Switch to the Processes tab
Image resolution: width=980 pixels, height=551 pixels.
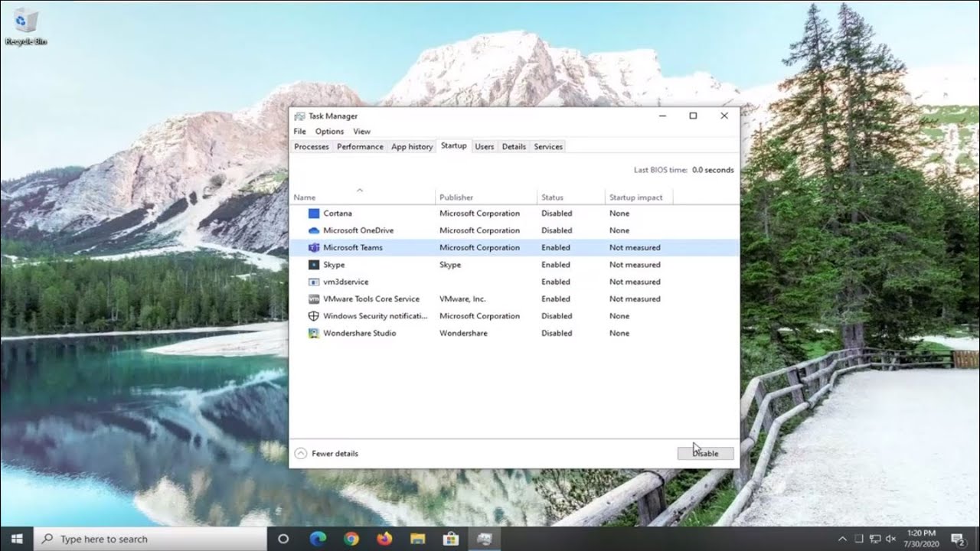(x=312, y=147)
